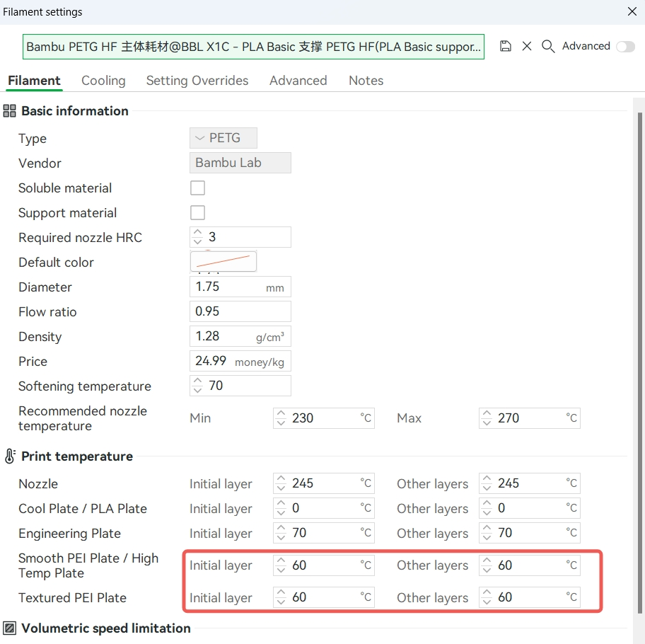Edit the Density 1.28 field
Image resolution: width=645 pixels, height=644 pixels.
click(x=240, y=336)
